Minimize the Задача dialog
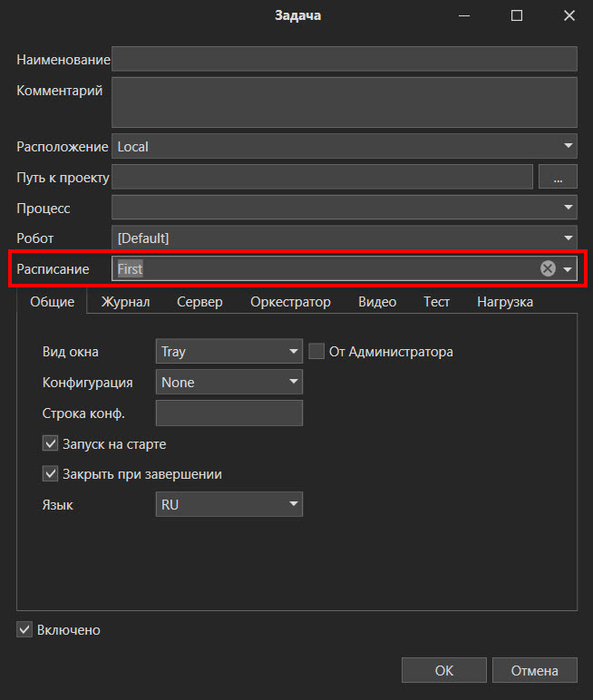 click(x=464, y=15)
